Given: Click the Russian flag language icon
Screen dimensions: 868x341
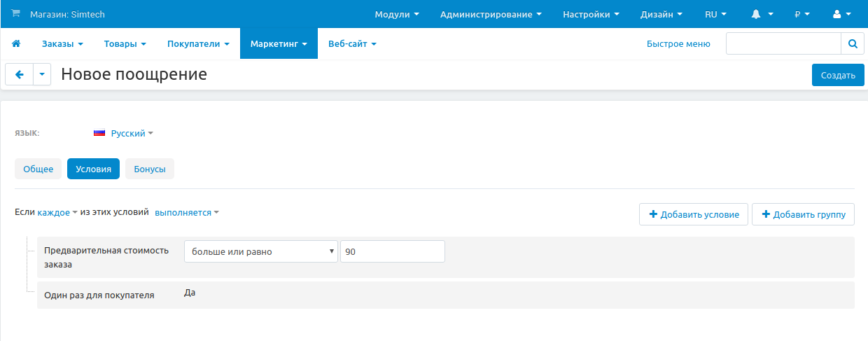Looking at the screenshot, I should pos(99,133).
